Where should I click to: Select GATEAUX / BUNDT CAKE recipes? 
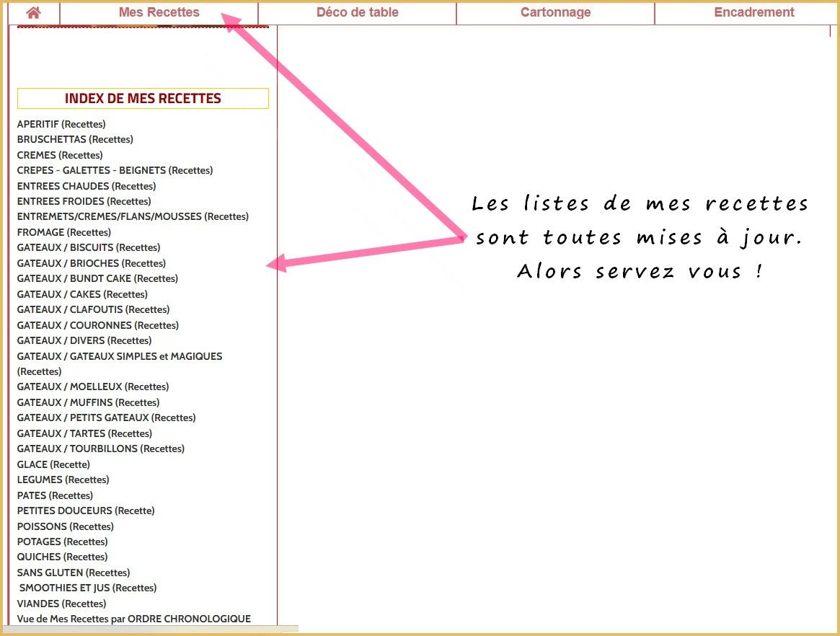tap(97, 278)
